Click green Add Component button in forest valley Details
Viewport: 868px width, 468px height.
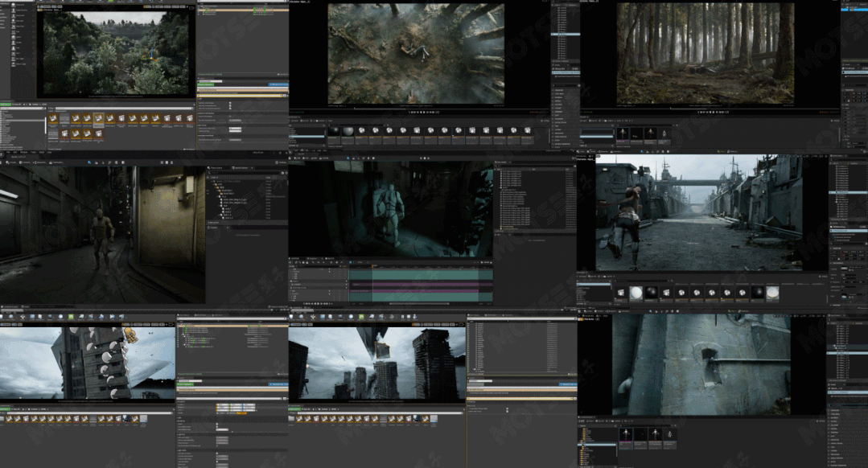[208, 84]
